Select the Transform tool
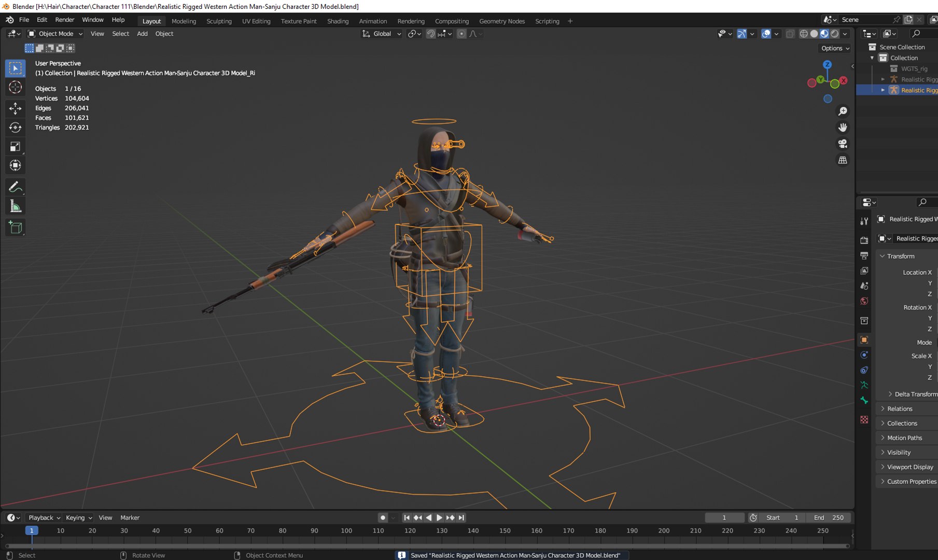This screenshot has height=560, width=938. tap(15, 165)
